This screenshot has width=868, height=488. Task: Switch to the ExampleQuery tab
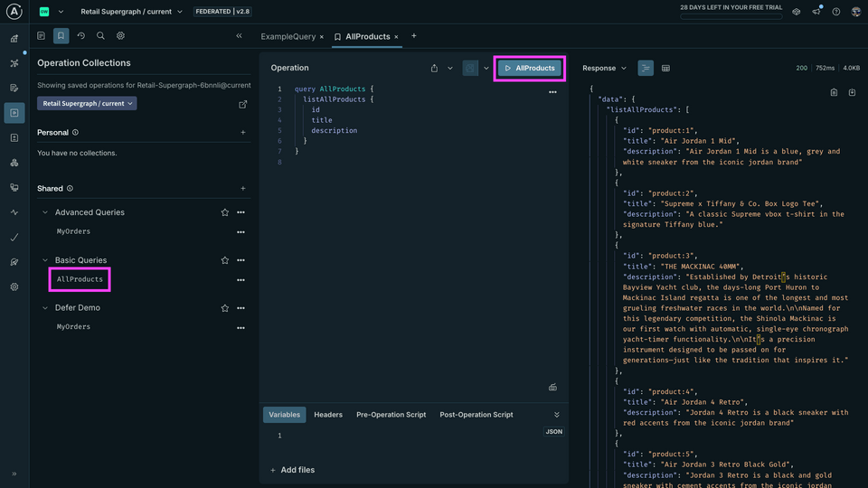click(x=288, y=36)
